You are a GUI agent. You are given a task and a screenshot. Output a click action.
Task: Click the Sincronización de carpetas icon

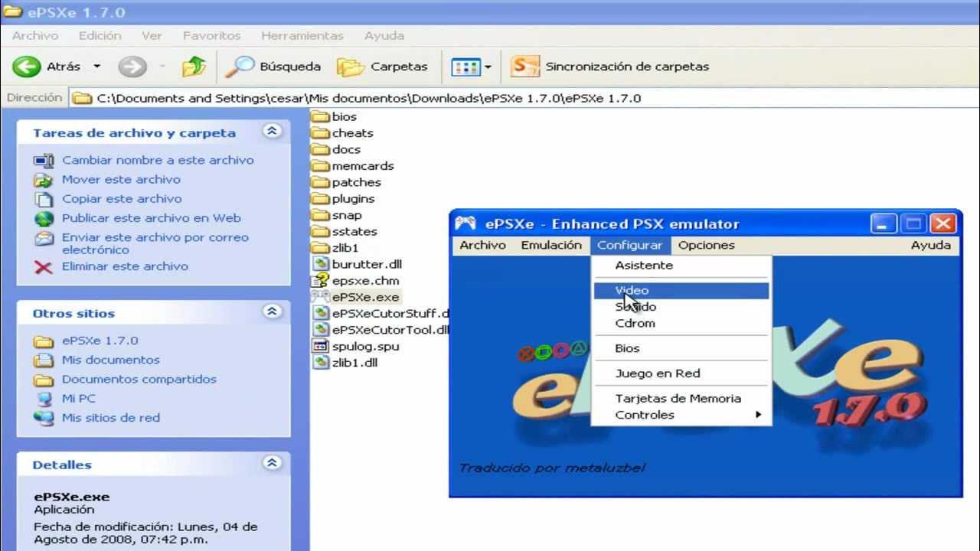pyautogui.click(x=524, y=67)
